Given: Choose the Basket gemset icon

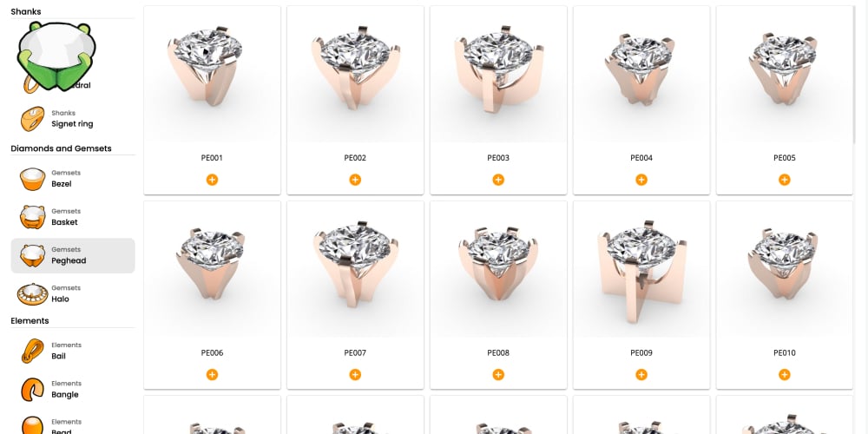Looking at the screenshot, I should [x=33, y=217].
